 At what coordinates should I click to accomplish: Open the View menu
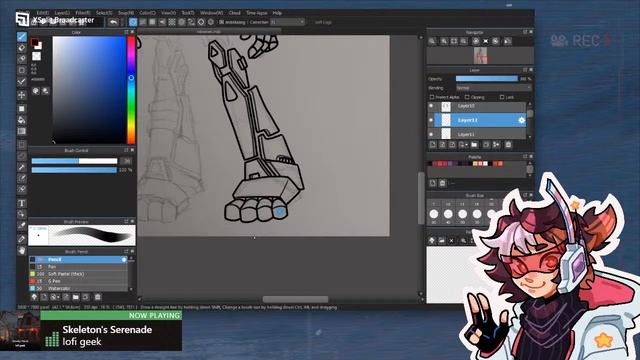(x=168, y=13)
